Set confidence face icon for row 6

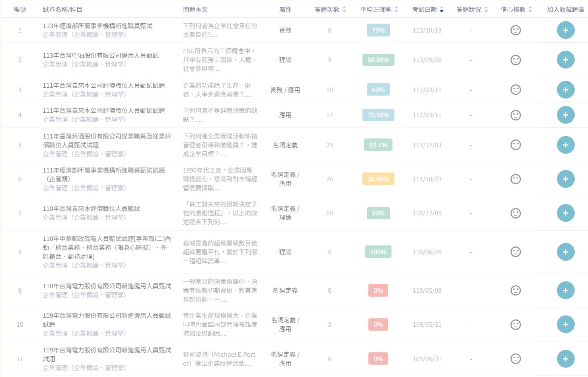pos(516,179)
